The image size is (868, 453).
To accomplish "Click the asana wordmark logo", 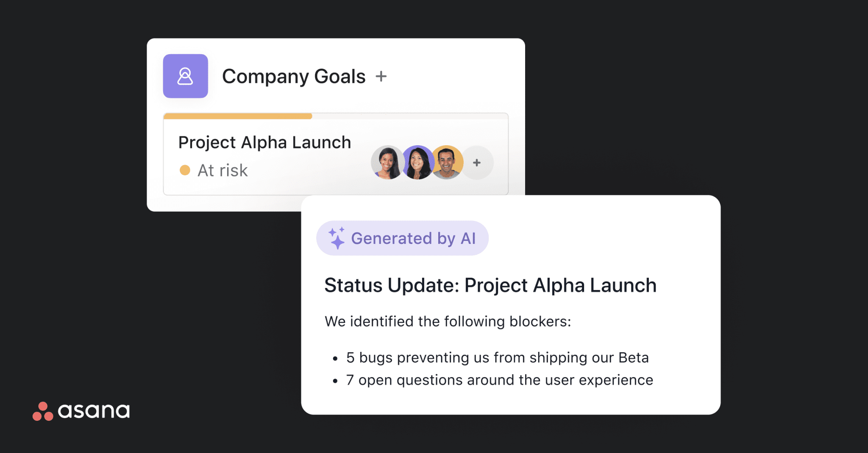I will coord(94,410).
